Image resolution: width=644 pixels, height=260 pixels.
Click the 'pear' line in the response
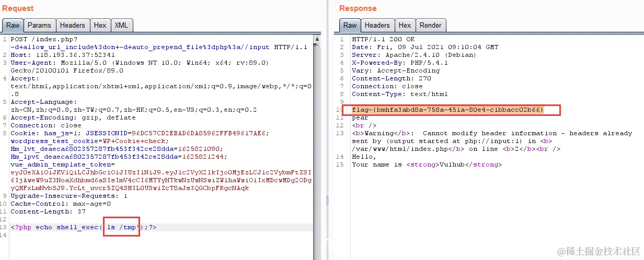pos(360,117)
